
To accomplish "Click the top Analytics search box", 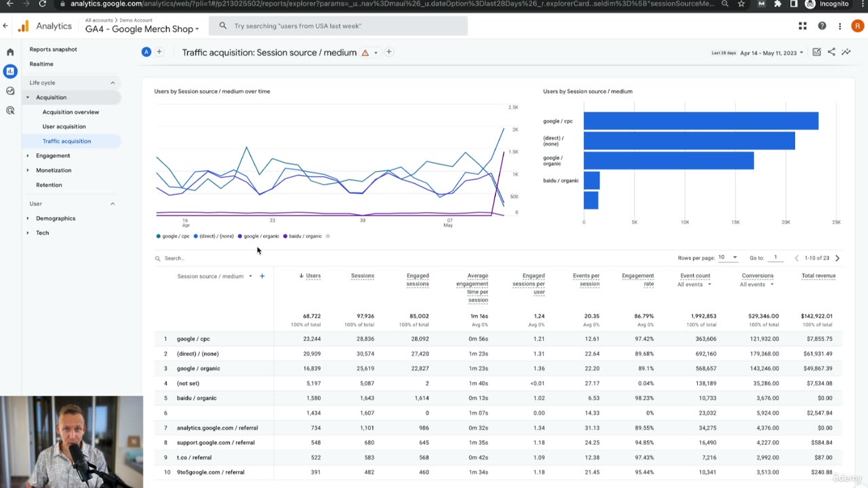I will pos(338,26).
